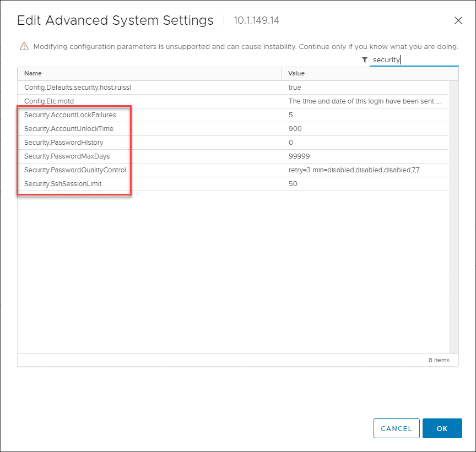Select the Security.PasswordMaxDays setting
Viewport: 476px width, 452px height.
pos(67,156)
